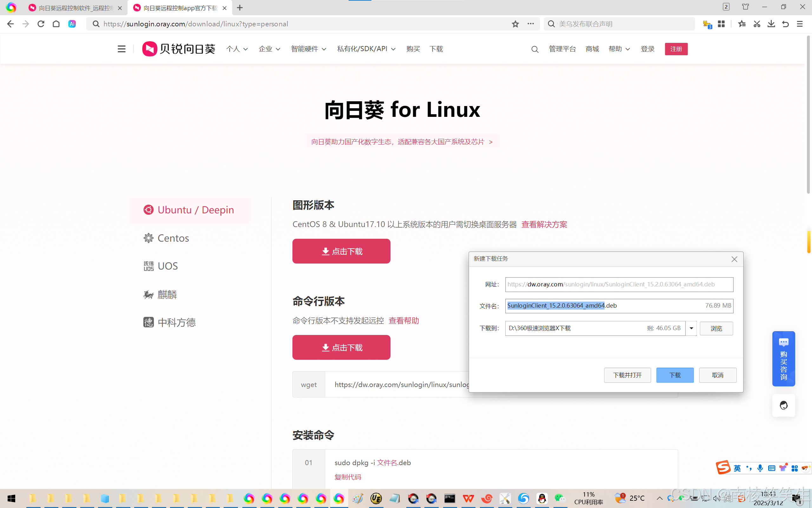Click 复制代码 under the dpkg command
Screen dimensions: 812x508
[x=348, y=477]
